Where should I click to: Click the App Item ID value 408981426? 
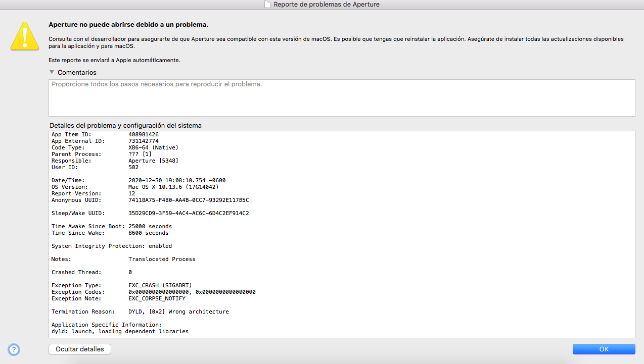click(144, 135)
